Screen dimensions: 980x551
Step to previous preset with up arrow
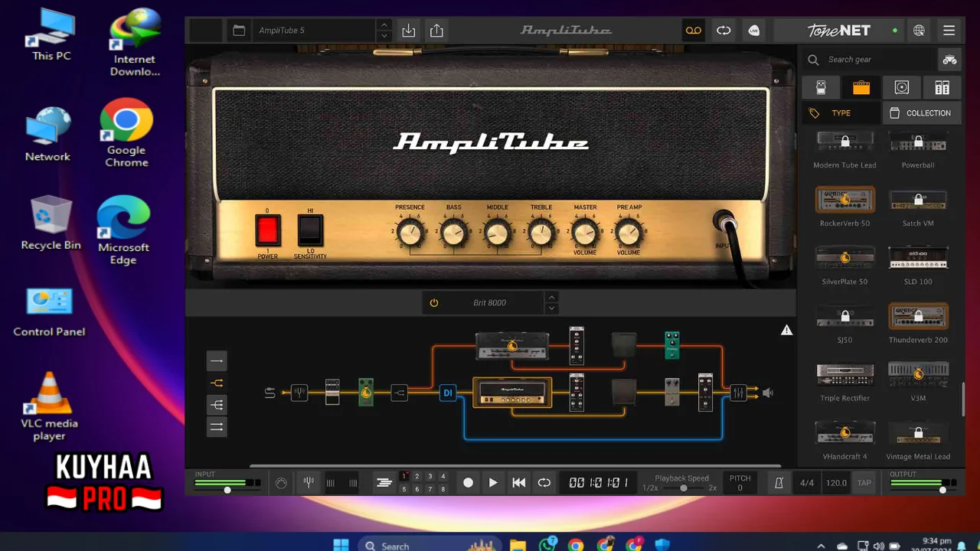click(384, 25)
